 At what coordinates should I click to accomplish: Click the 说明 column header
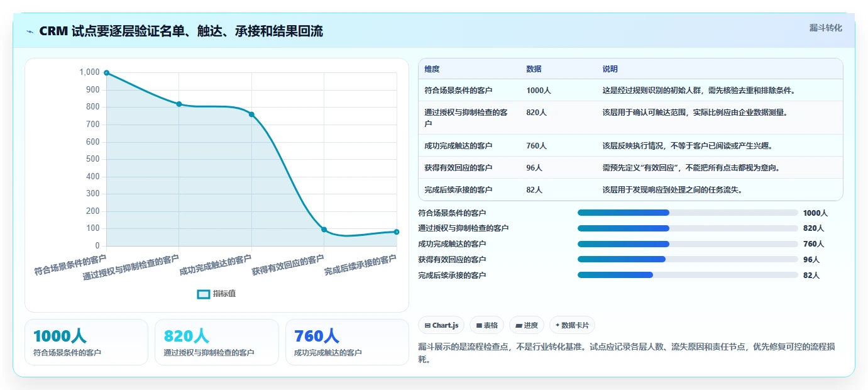(x=610, y=69)
